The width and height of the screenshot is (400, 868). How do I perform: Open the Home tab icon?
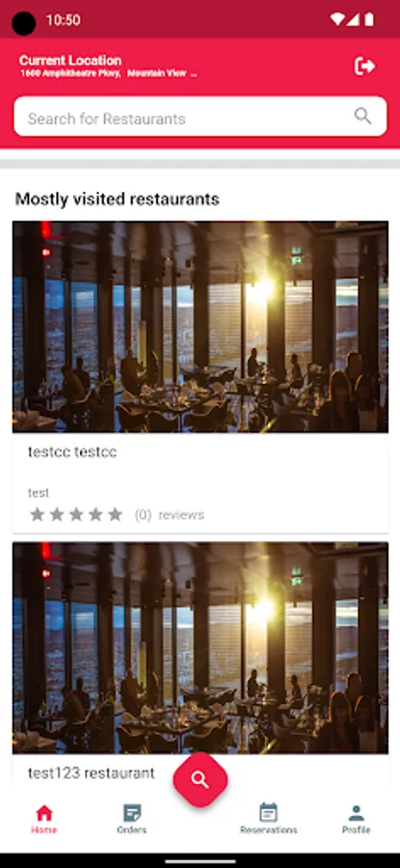point(43,813)
